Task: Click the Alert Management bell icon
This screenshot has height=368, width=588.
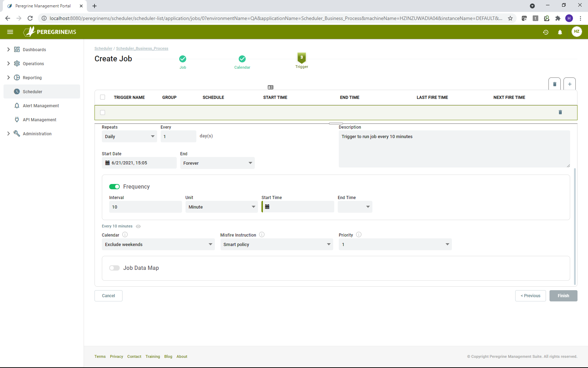Action: [17, 105]
